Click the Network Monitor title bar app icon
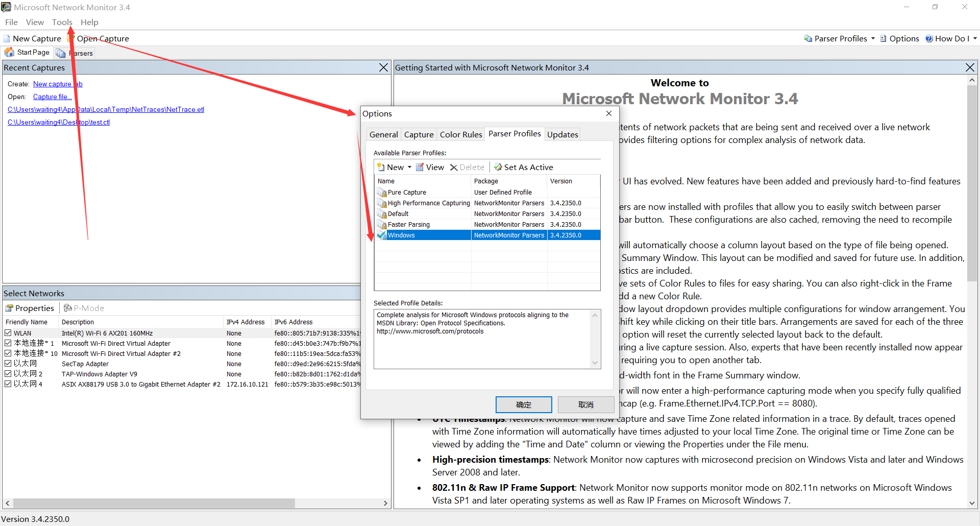 pos(6,7)
